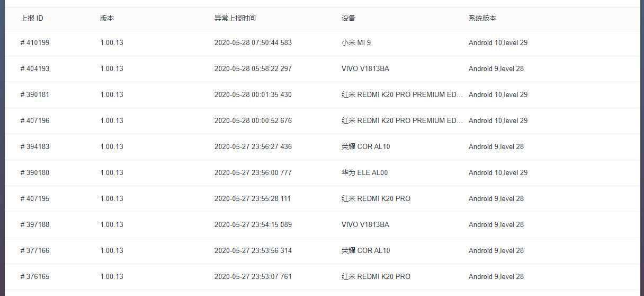644x296 pixels.
Task: Click timestamp 2020-05-28 05:58:22 297
Action: tap(253, 68)
